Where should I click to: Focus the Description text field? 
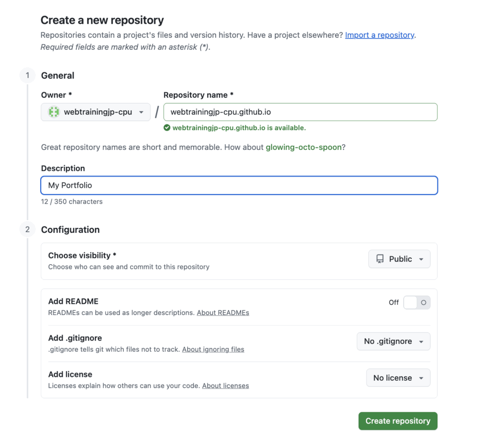click(239, 185)
